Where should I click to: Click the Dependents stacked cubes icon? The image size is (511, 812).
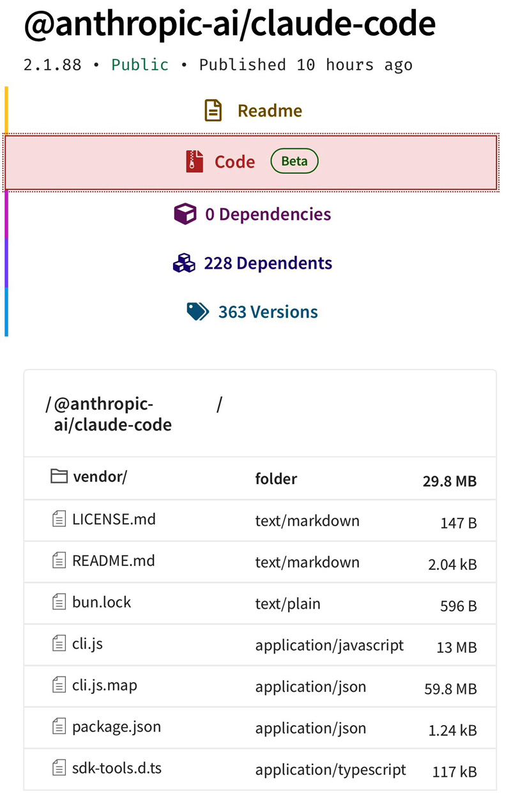tap(184, 263)
